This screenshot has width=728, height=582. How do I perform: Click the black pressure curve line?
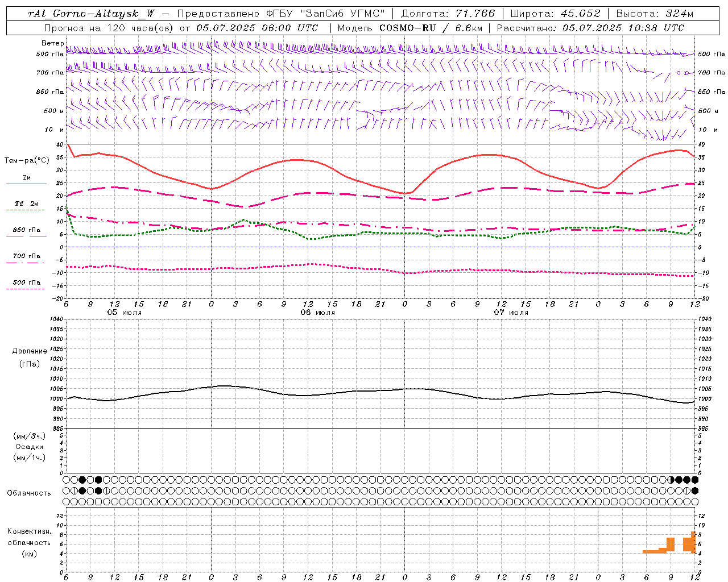tap(381, 391)
